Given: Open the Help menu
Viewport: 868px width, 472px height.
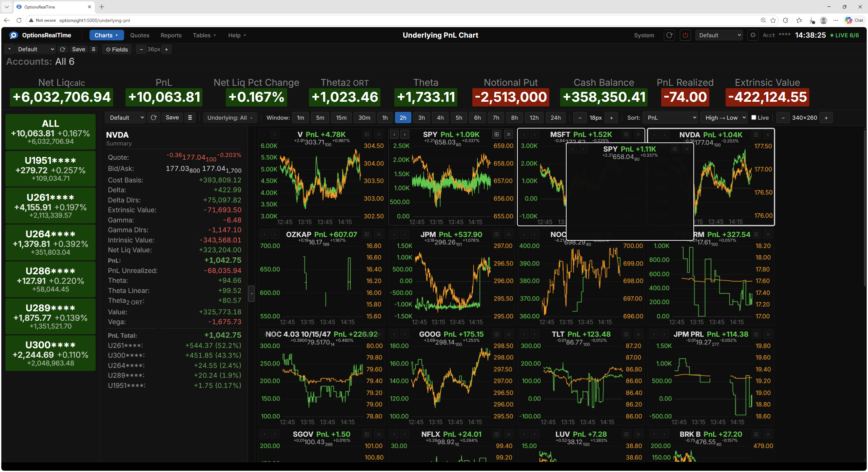Looking at the screenshot, I should pos(237,35).
